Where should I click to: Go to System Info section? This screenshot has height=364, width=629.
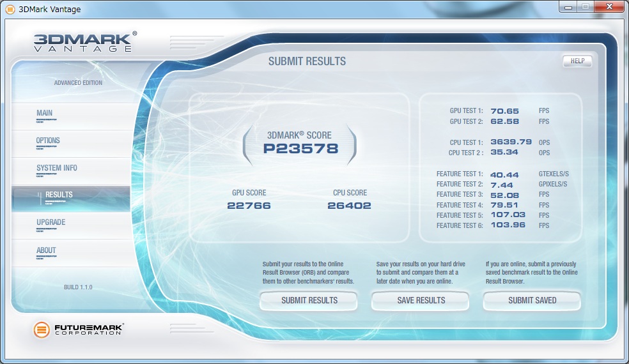[x=70, y=171]
